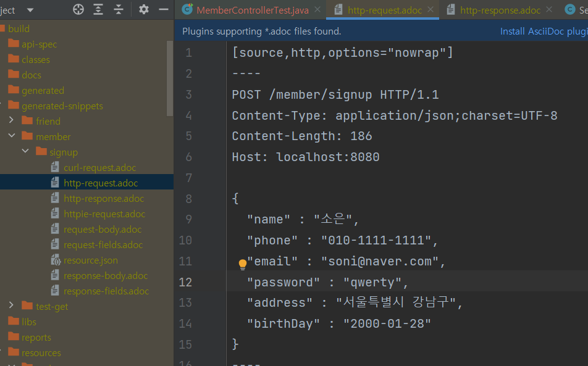588x366 pixels.
Task: Select the build folder
Action: (x=19, y=29)
